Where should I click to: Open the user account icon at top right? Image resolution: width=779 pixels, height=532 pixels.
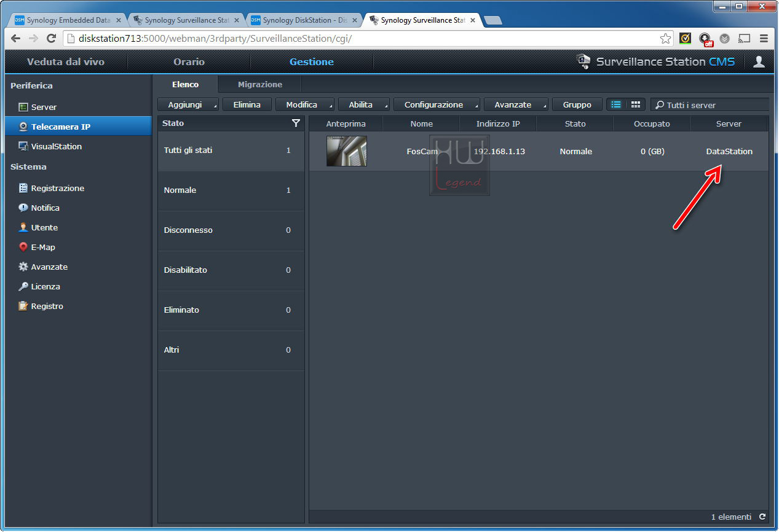759,61
